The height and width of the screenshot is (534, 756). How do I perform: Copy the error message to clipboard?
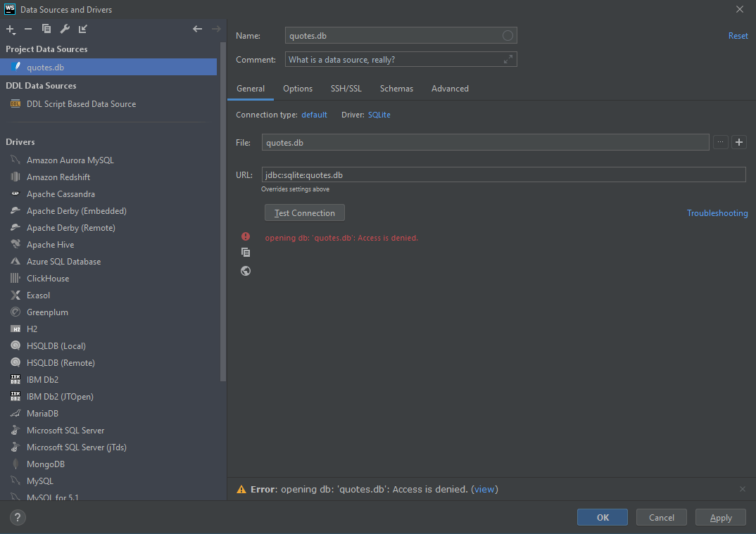coord(246,252)
